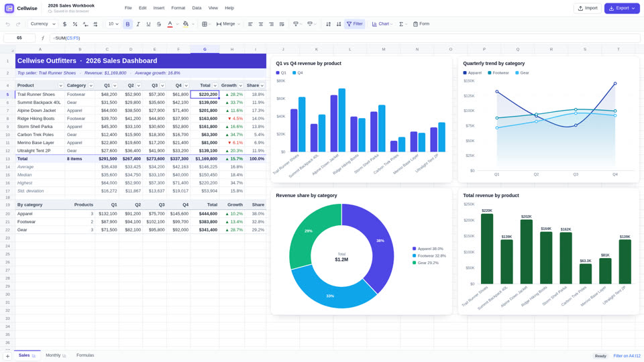Open the sigma functions menu
The width and height of the screenshot is (644, 362).
(403, 24)
